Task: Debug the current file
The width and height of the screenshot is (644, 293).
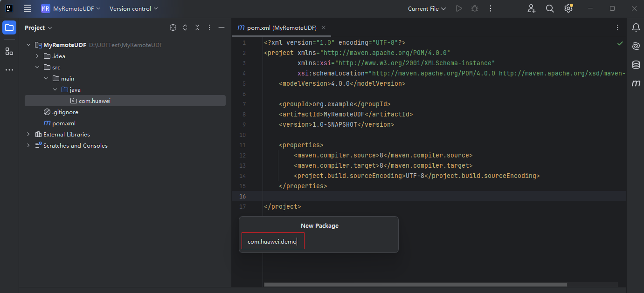Action: pos(475,8)
